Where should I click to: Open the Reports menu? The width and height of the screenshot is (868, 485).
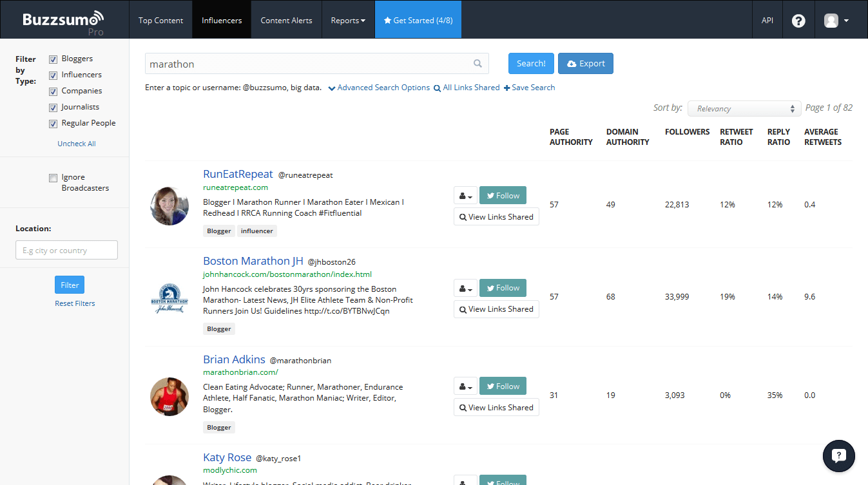pyautogui.click(x=347, y=20)
